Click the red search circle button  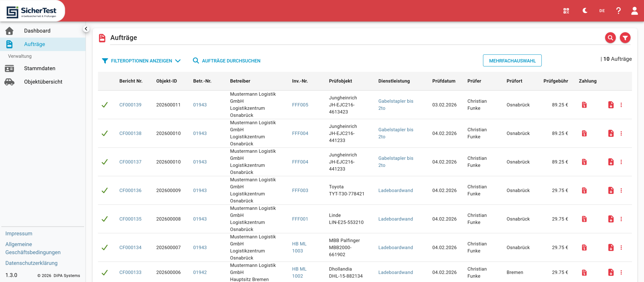click(x=610, y=38)
